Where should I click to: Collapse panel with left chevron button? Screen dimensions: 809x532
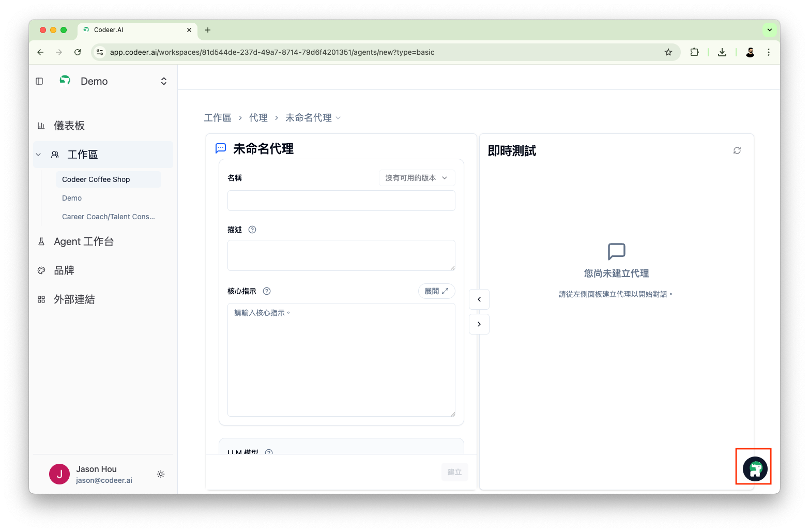(479, 299)
